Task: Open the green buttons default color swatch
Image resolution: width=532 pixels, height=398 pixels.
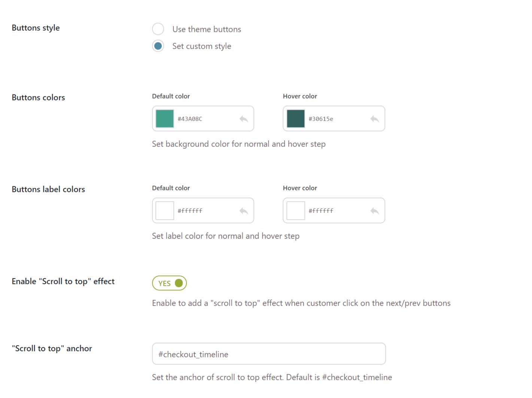Action: click(165, 119)
